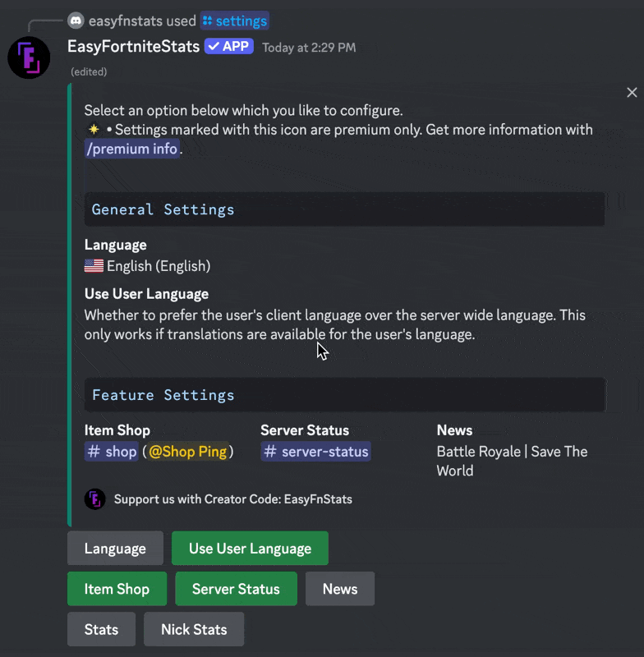Click the slash command icon beside settings
Screen dimensions: 644x657
[x=207, y=21]
